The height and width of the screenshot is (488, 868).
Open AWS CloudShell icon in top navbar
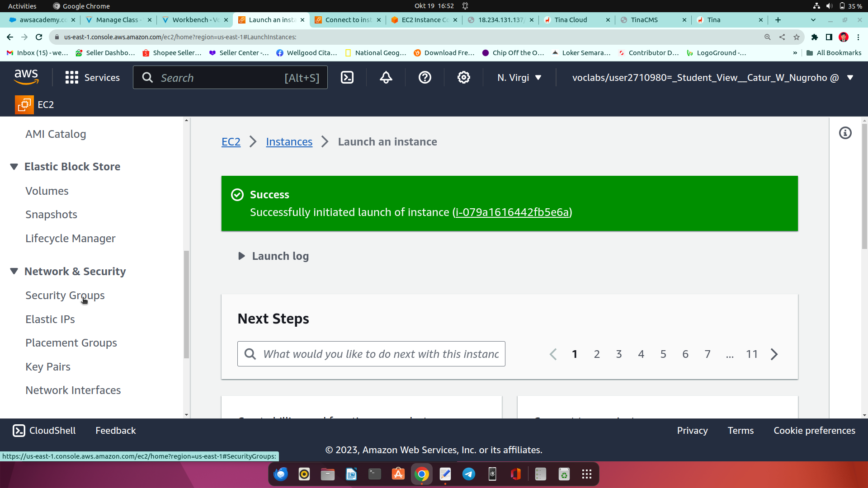[347, 77]
